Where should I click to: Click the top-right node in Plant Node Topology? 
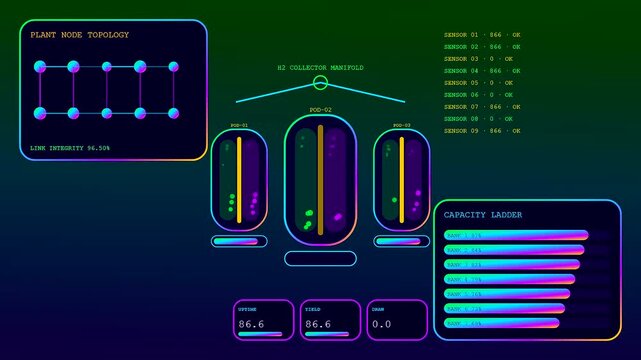click(x=173, y=67)
